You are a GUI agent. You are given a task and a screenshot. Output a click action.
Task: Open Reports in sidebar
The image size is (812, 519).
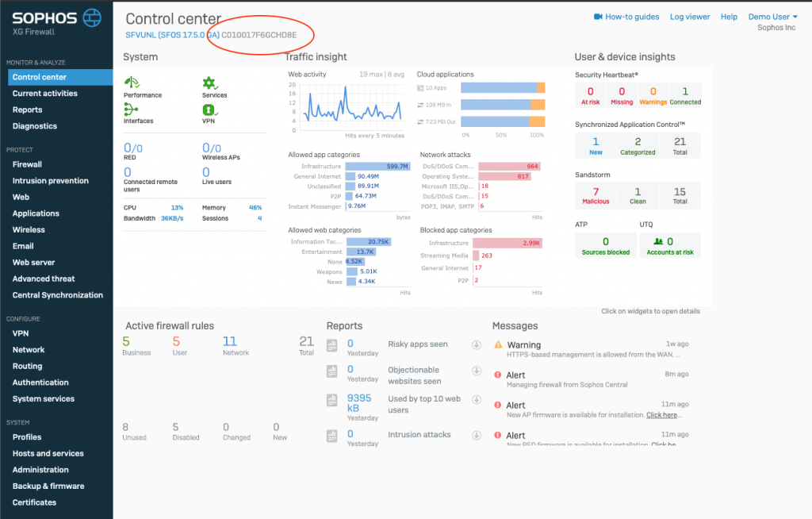(28, 110)
